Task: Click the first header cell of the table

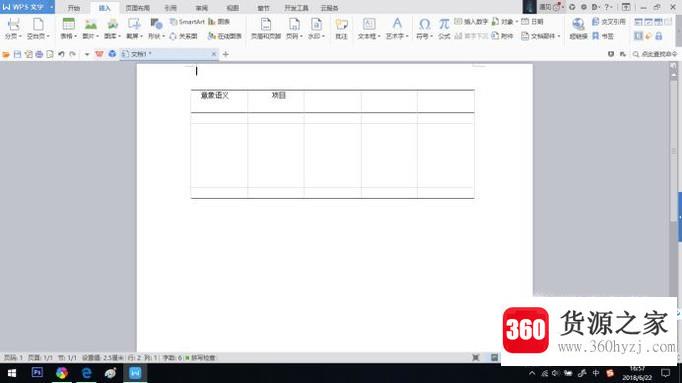Action: (x=219, y=101)
